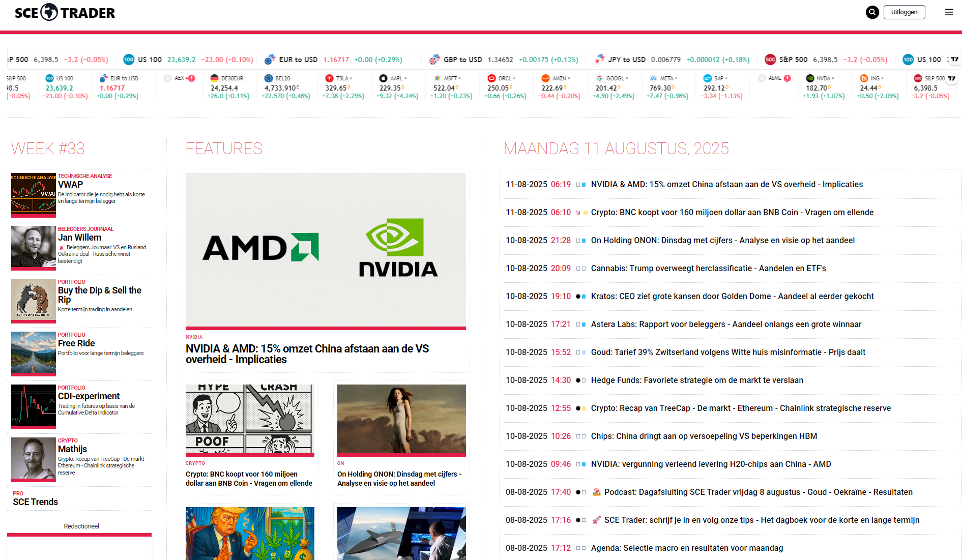Click the rocket icon beside SCE Trader headline
This screenshot has width=962, height=560.
pyautogui.click(x=597, y=520)
